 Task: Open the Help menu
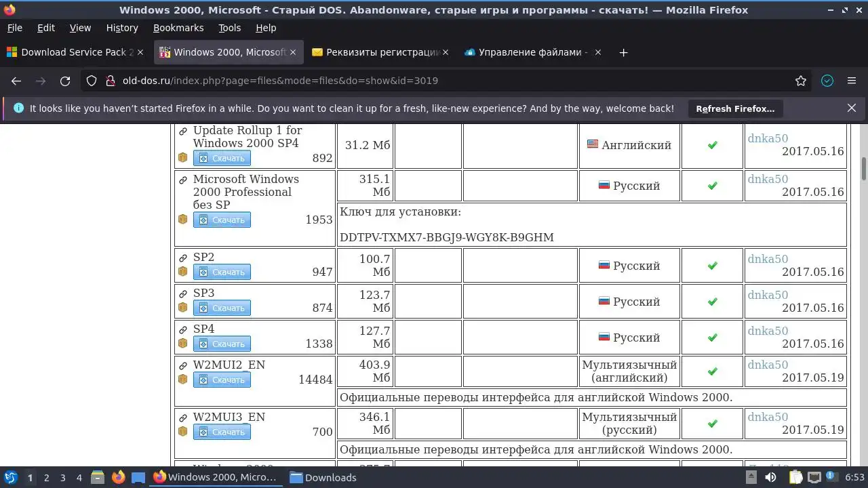click(266, 28)
